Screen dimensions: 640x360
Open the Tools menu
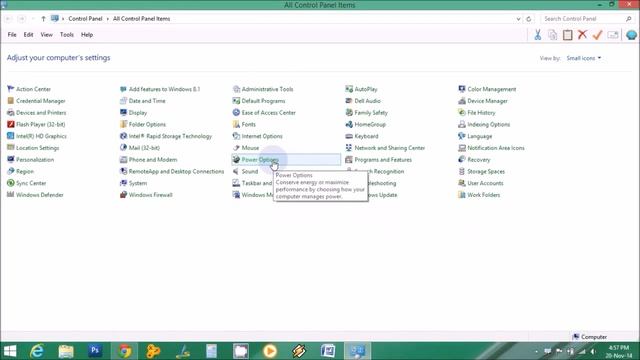pos(67,35)
